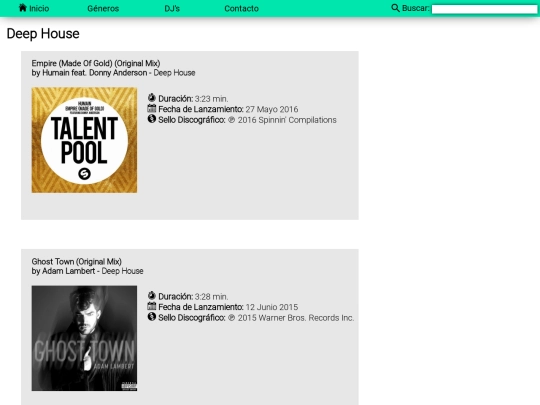Click Sello Discográfico label in Empire card

click(x=192, y=120)
